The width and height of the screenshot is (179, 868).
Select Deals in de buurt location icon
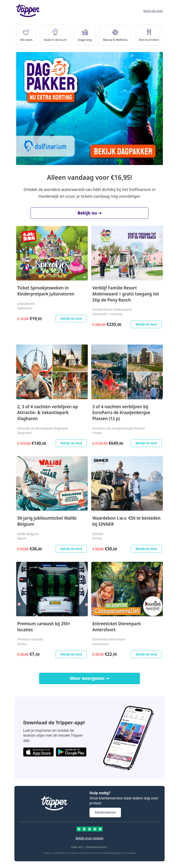(x=55, y=32)
